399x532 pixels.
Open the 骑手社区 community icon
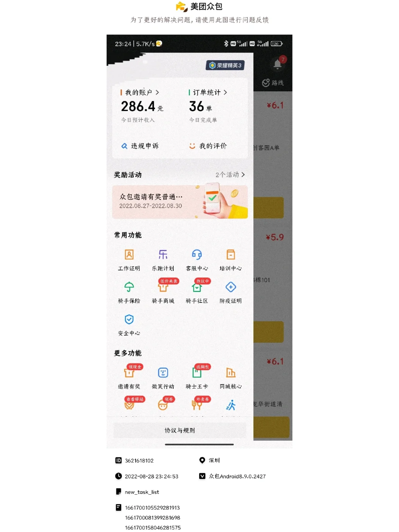tap(197, 287)
